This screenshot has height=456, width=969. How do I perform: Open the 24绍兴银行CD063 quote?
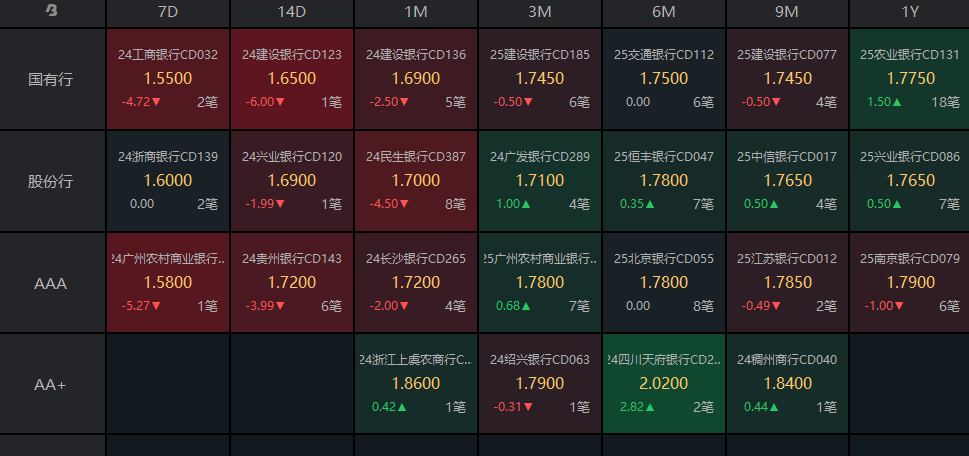[540, 384]
